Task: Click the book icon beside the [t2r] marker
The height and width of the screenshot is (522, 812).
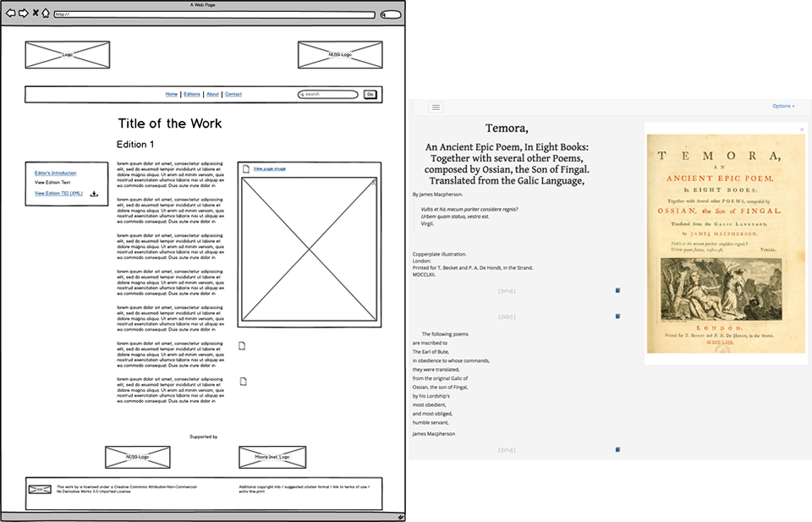Action: [x=617, y=316]
